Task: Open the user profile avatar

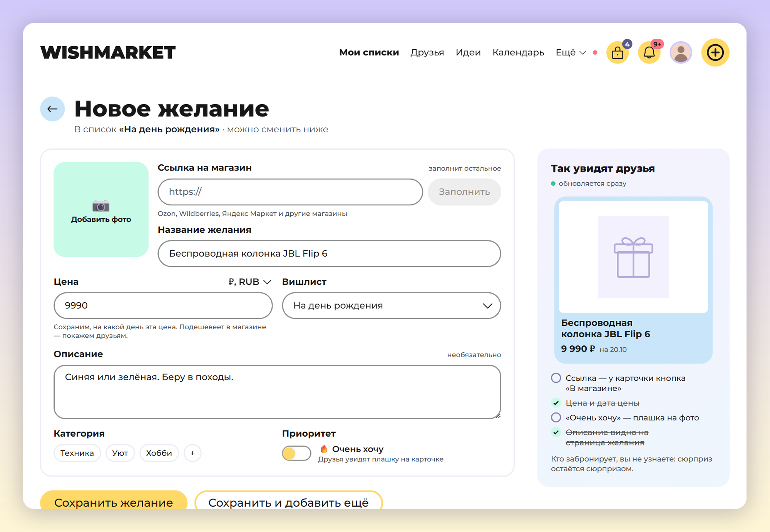Action: pyautogui.click(x=681, y=52)
